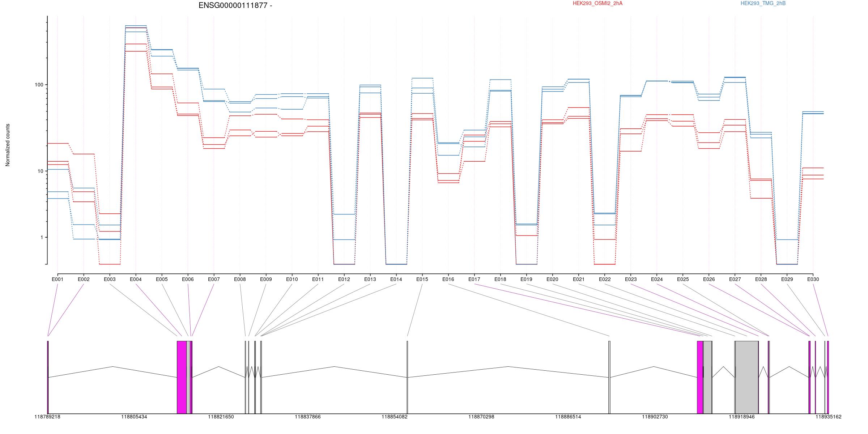Click exon label E025

click(x=683, y=279)
